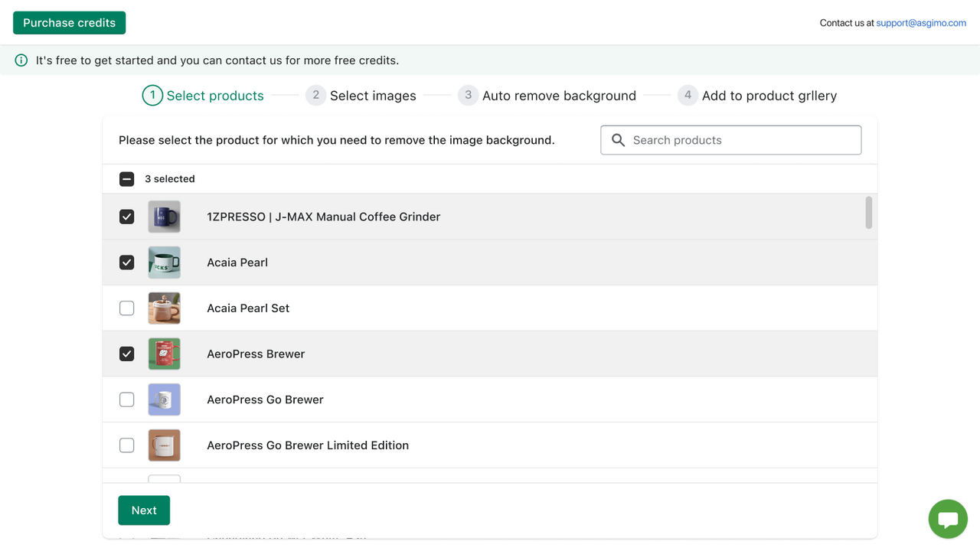This screenshot has width=980, height=551.
Task: Click the product list scrollbar
Action: pos(870,217)
